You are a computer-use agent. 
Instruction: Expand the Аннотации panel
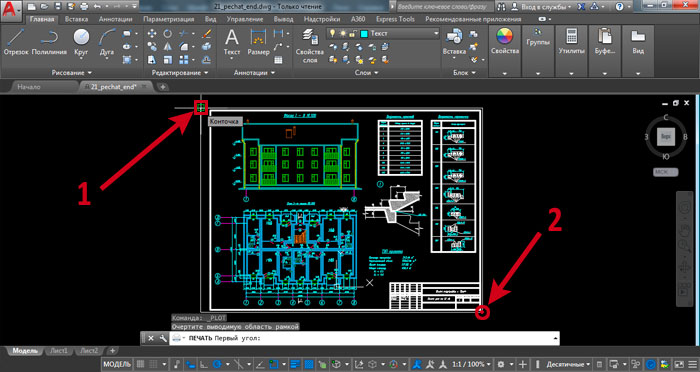[x=254, y=72]
